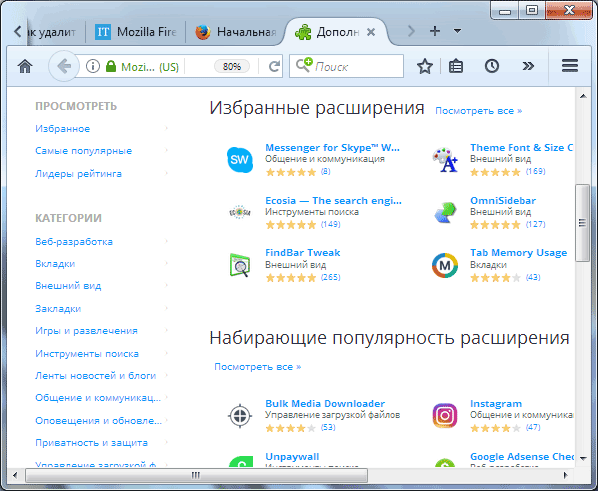Click Theme Font & Size Changer icon
The image size is (598, 491).
click(445, 159)
